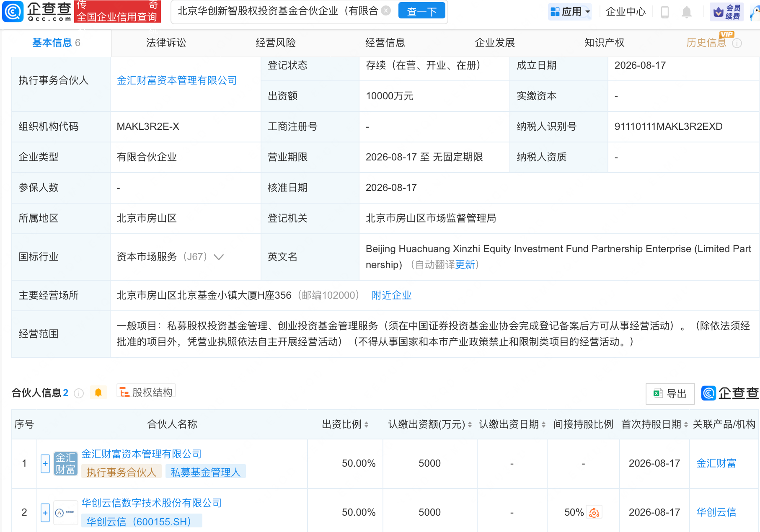760x532 pixels.
Task: Switch to the 基本信息 tab
Action: pos(57,43)
